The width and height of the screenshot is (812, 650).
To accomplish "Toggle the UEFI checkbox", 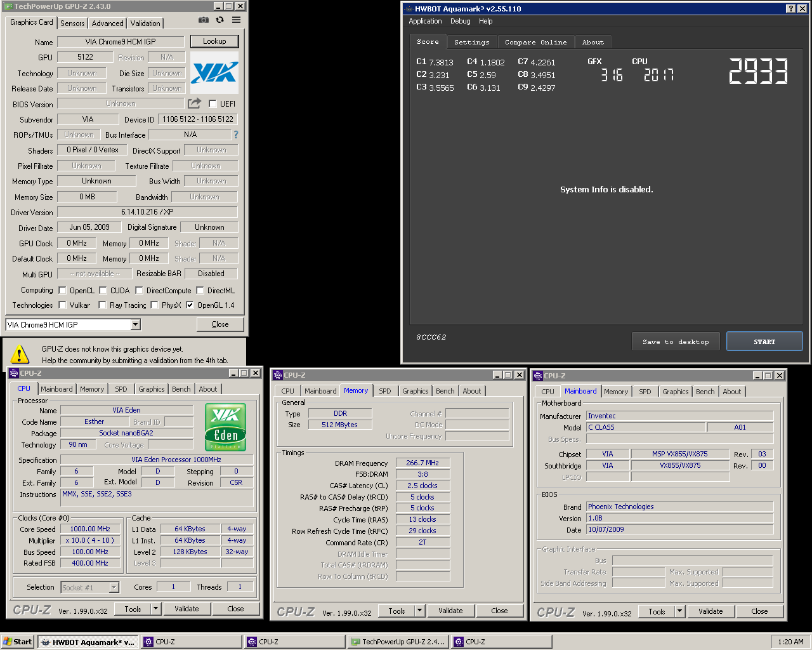I will click(213, 103).
